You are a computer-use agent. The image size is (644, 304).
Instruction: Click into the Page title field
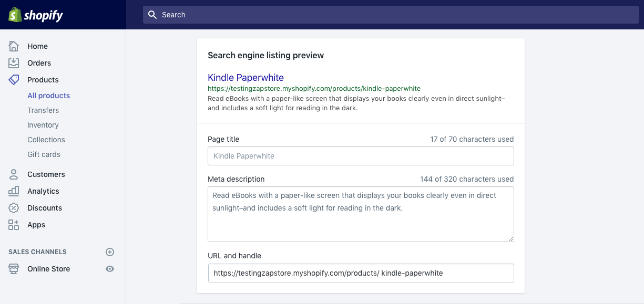click(361, 156)
